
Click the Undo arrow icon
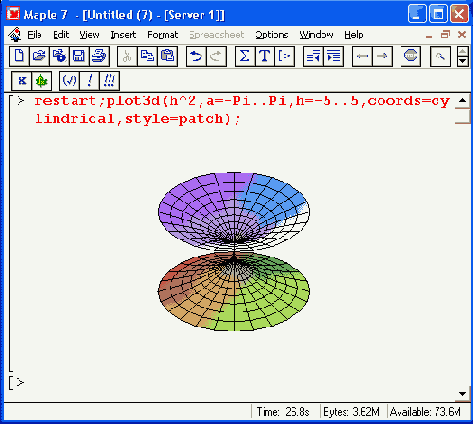(x=196, y=56)
